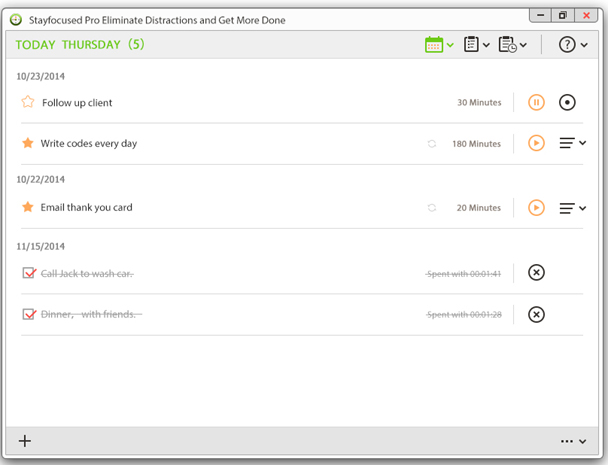Screen dimensions: 608x465
Task: Pause the Follow up client timer
Action: pos(536,102)
